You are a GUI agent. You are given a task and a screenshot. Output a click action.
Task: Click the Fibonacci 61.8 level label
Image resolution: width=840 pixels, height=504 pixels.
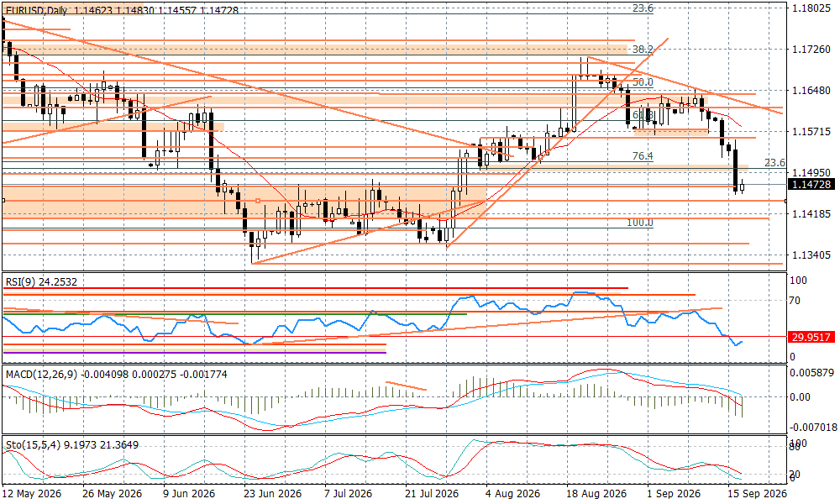pyautogui.click(x=643, y=115)
